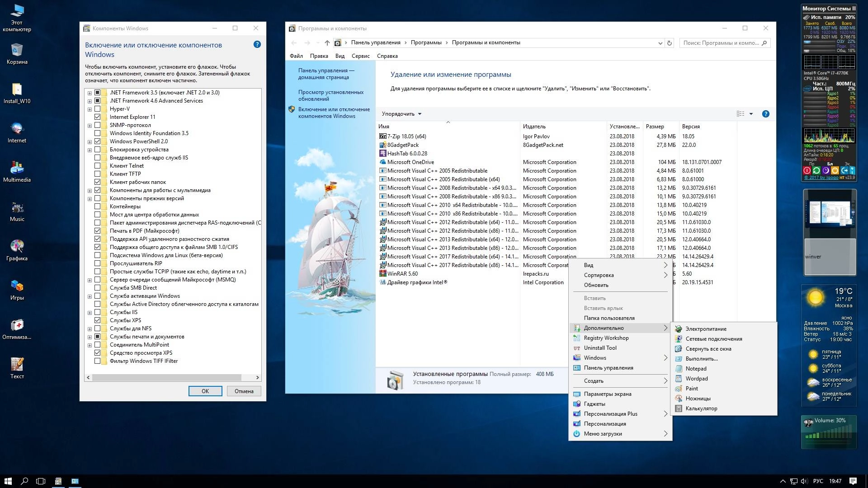Select the Оптимиза... desktop icon
The width and height of the screenshot is (868, 488).
click(17, 329)
